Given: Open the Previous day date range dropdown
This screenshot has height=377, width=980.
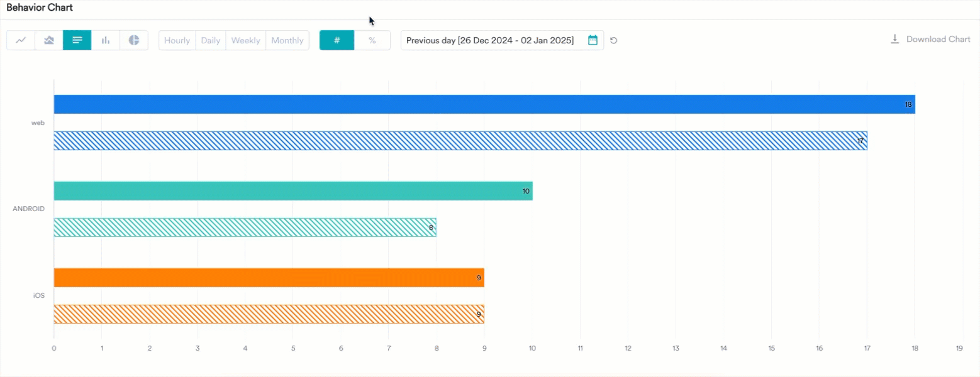Looking at the screenshot, I should click(490, 40).
